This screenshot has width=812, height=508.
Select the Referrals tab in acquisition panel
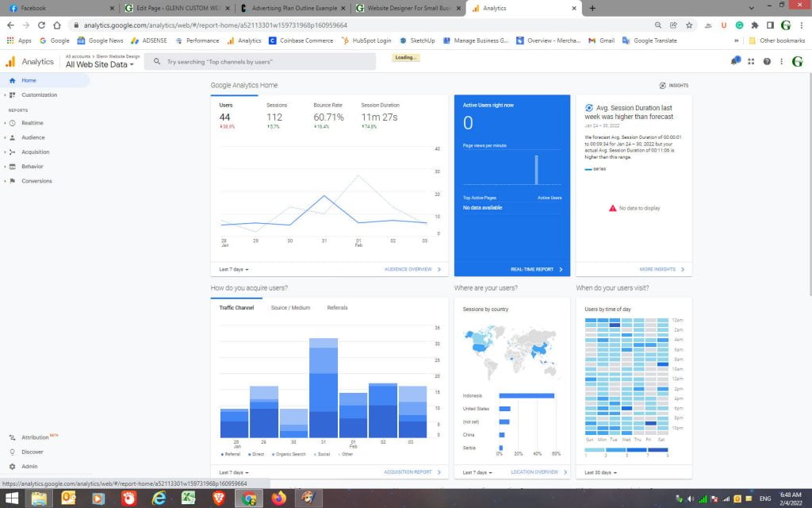point(337,308)
